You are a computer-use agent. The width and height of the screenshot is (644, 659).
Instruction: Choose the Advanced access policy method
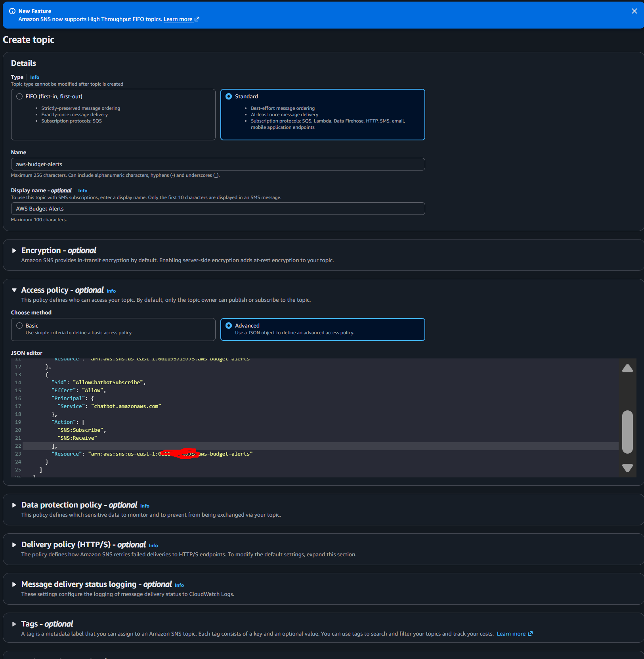[229, 326]
